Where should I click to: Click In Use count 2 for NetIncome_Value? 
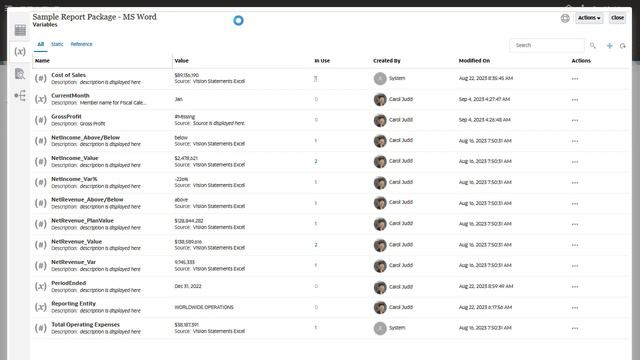coord(316,162)
